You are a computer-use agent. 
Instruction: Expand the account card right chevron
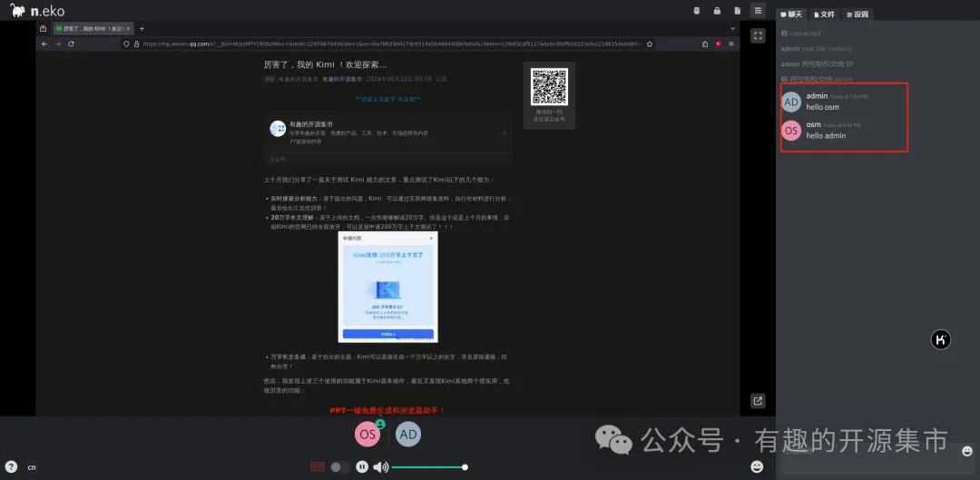[x=505, y=132]
